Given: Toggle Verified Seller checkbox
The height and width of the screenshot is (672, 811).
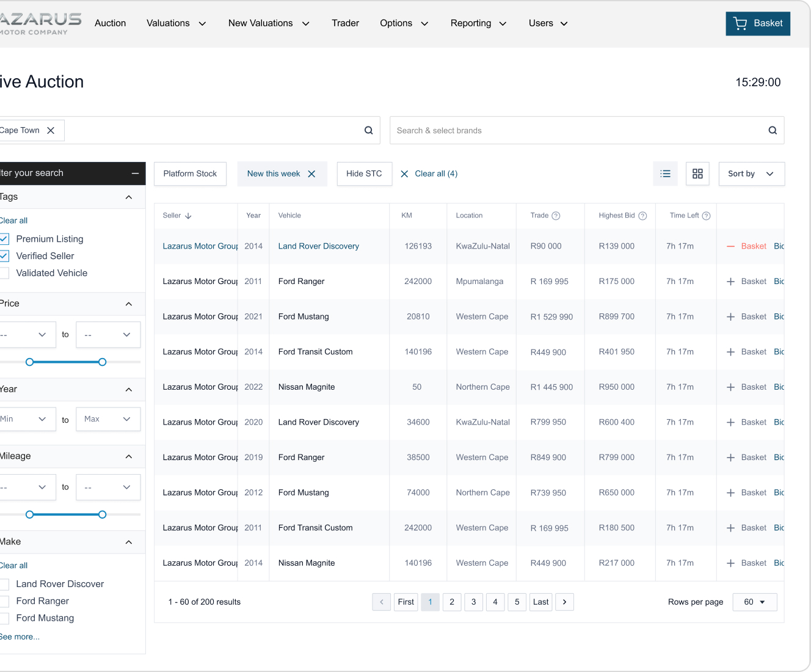Looking at the screenshot, I should (x=4, y=256).
